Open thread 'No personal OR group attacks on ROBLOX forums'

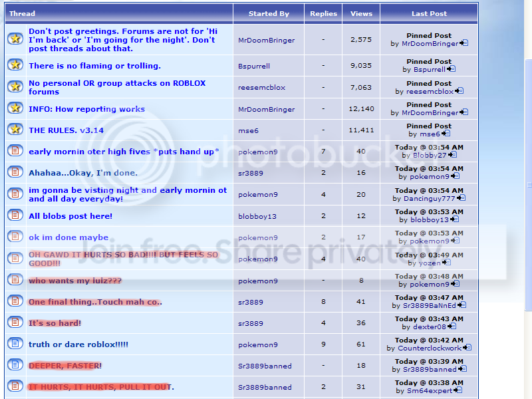117,88
